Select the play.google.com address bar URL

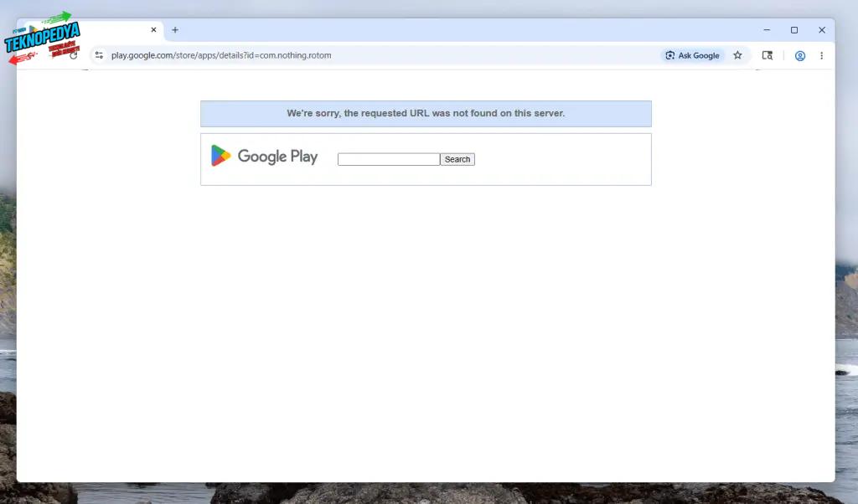click(x=221, y=55)
